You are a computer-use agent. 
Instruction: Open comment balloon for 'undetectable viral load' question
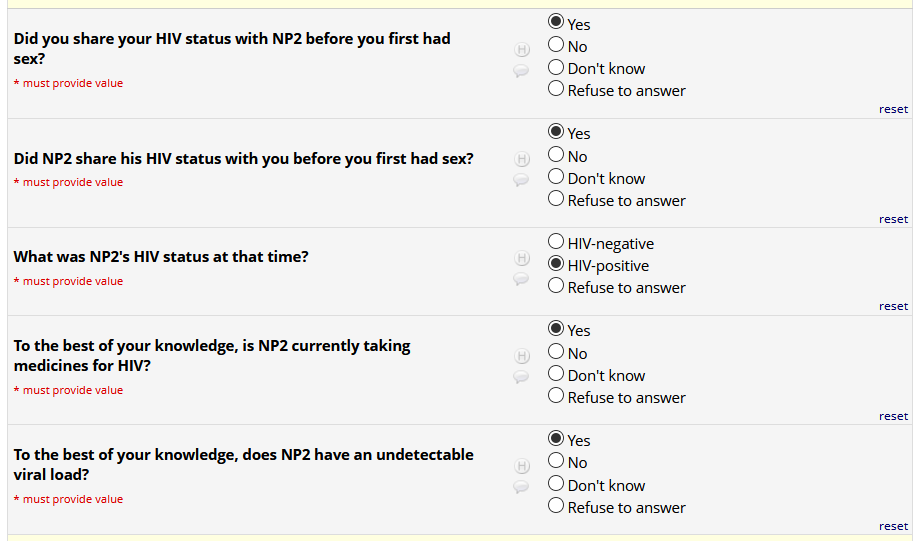tap(521, 487)
